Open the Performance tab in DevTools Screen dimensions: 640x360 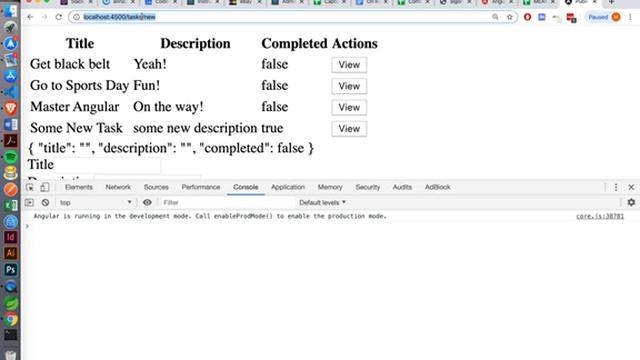click(201, 187)
